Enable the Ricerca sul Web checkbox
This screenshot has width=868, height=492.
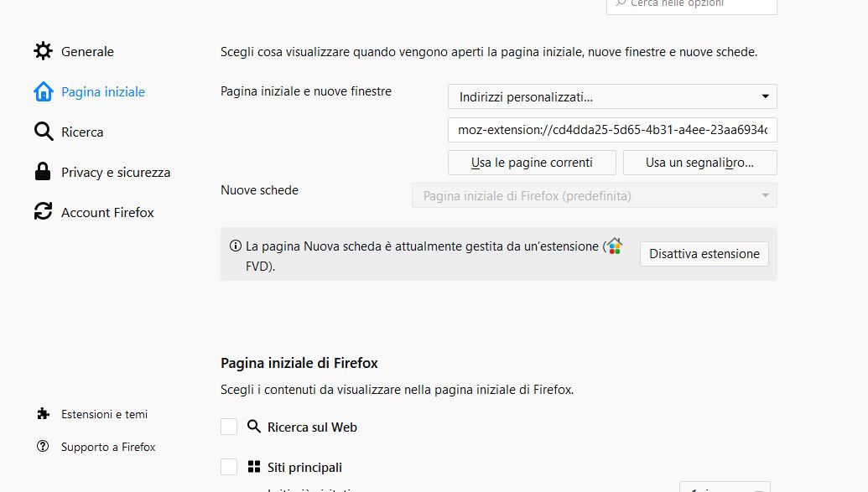click(x=229, y=427)
